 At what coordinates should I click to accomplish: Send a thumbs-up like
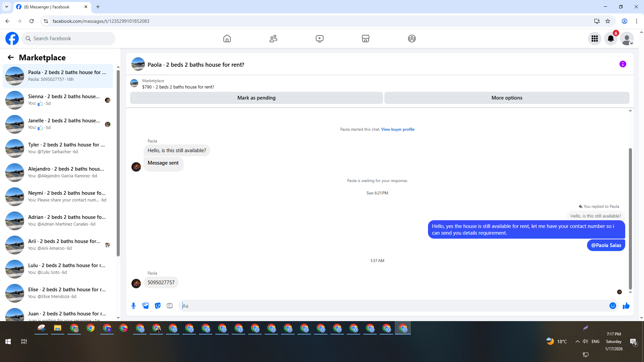pos(626,306)
